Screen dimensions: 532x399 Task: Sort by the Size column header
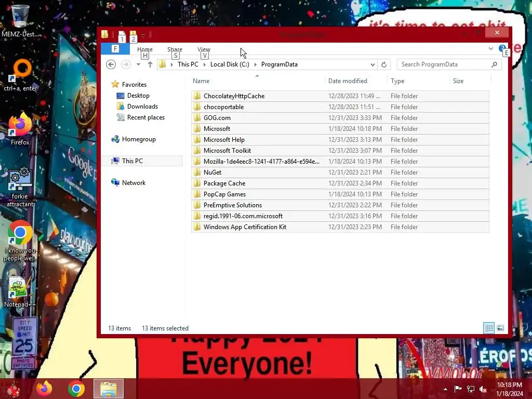point(458,81)
